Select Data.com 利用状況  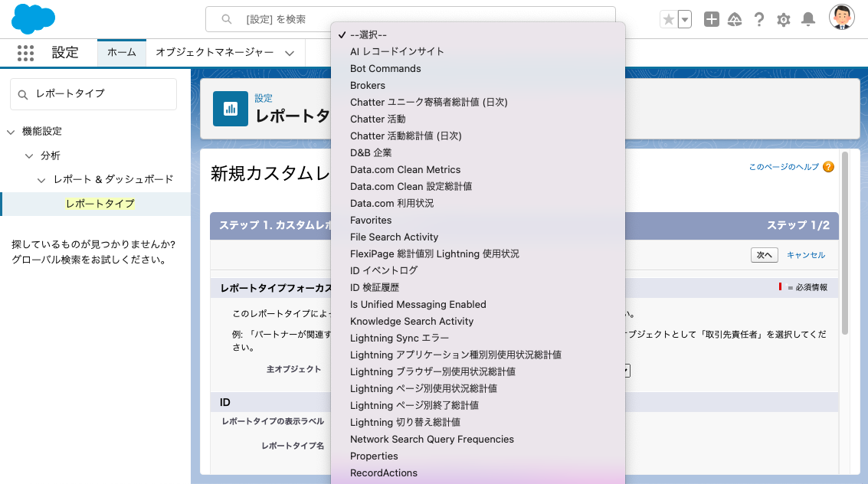(478, 204)
